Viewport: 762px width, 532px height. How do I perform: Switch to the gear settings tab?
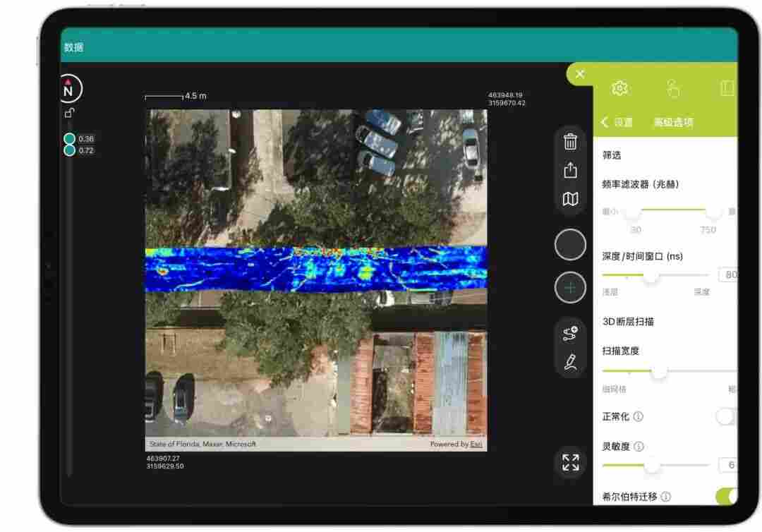pyautogui.click(x=620, y=88)
